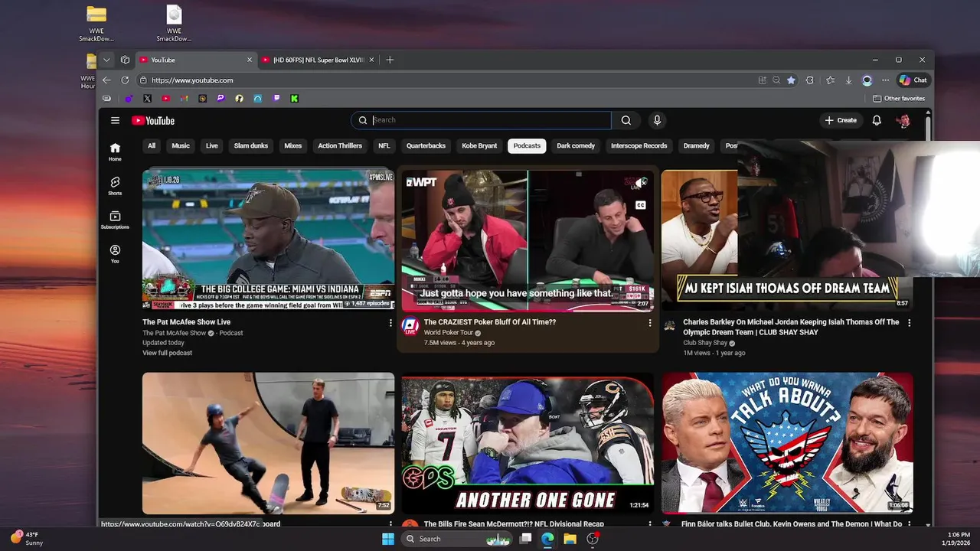This screenshot has height=551, width=980.
Task: Open OBS Studio from taskbar
Action: [593, 539]
